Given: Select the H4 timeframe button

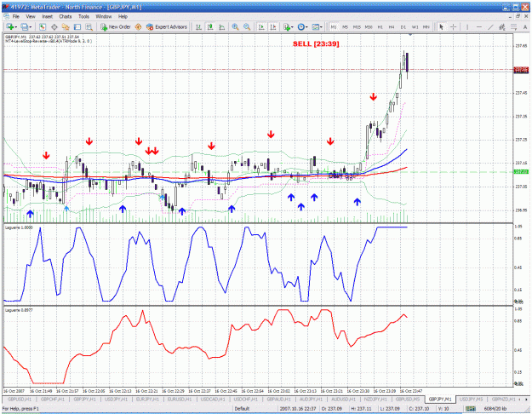Looking at the screenshot, I should (x=392, y=26).
